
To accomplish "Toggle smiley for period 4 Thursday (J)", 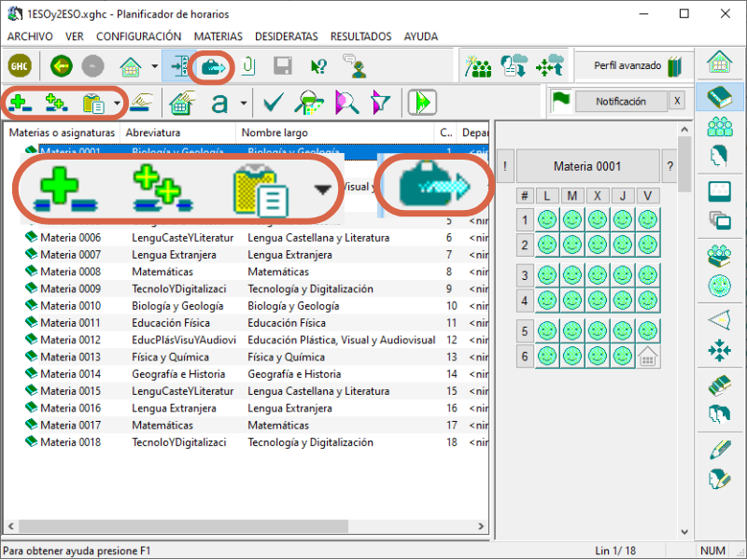I will pyautogui.click(x=623, y=301).
